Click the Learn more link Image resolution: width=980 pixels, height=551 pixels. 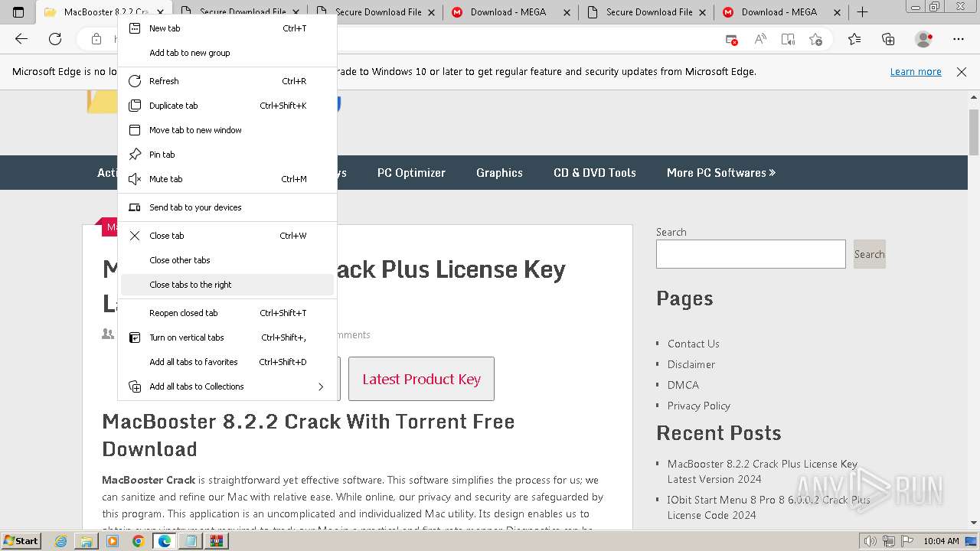[916, 72]
